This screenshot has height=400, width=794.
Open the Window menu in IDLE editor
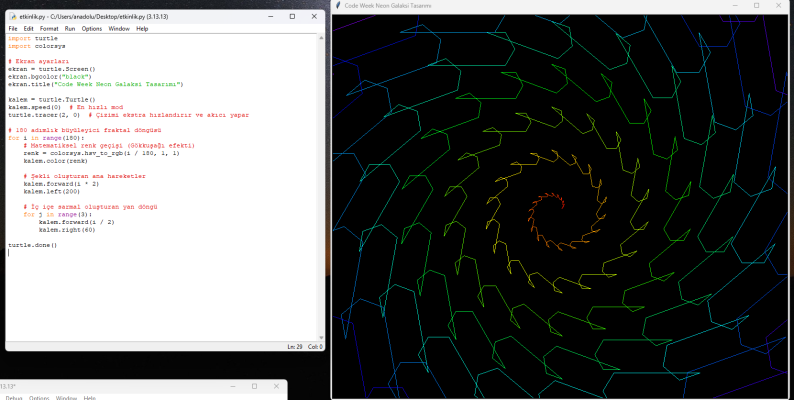point(119,29)
